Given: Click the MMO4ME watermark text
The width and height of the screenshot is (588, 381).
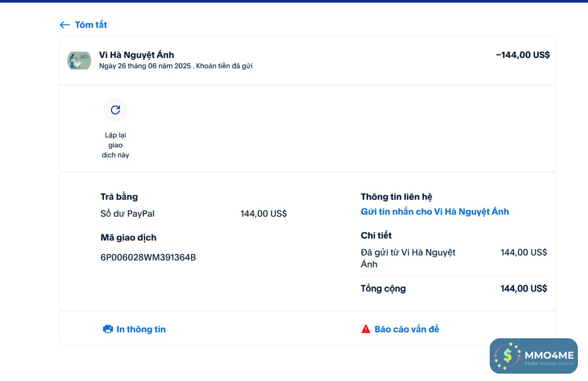Looking at the screenshot, I should coord(549,355).
